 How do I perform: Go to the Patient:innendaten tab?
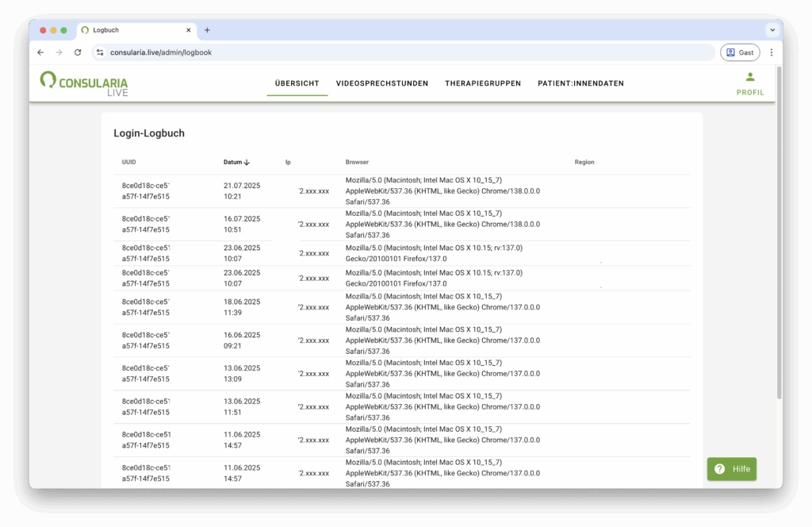[x=580, y=83]
